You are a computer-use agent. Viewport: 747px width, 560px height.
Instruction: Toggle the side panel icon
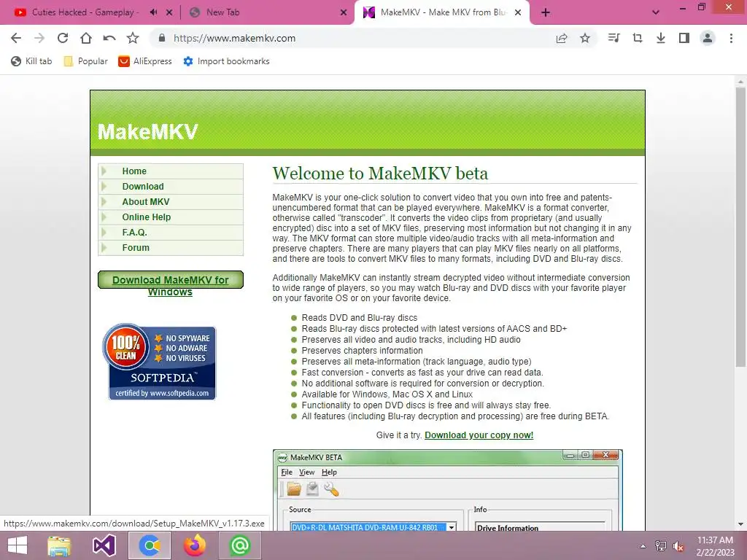684,38
